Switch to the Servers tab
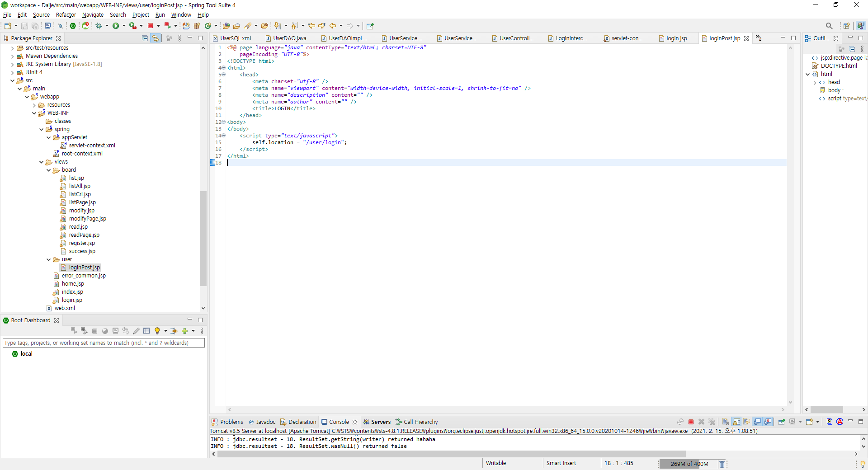868x470 pixels. [377, 422]
